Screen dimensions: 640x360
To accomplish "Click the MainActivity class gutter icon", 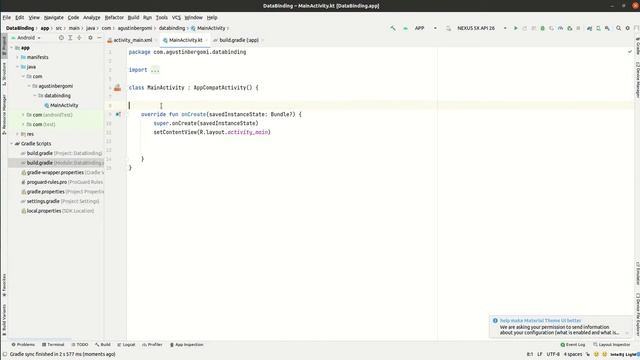I will point(118,87).
